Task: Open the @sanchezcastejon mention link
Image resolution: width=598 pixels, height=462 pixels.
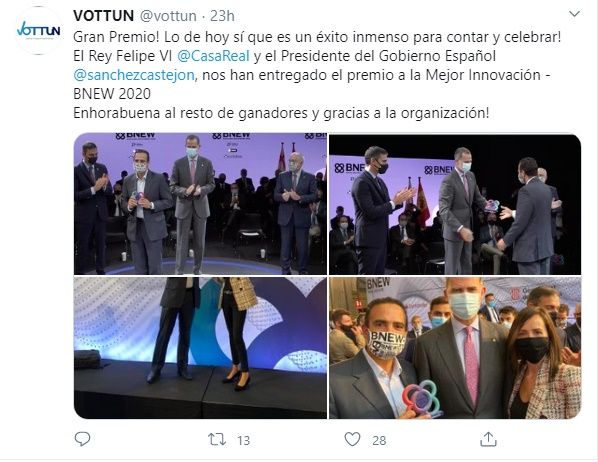Action: click(x=134, y=75)
